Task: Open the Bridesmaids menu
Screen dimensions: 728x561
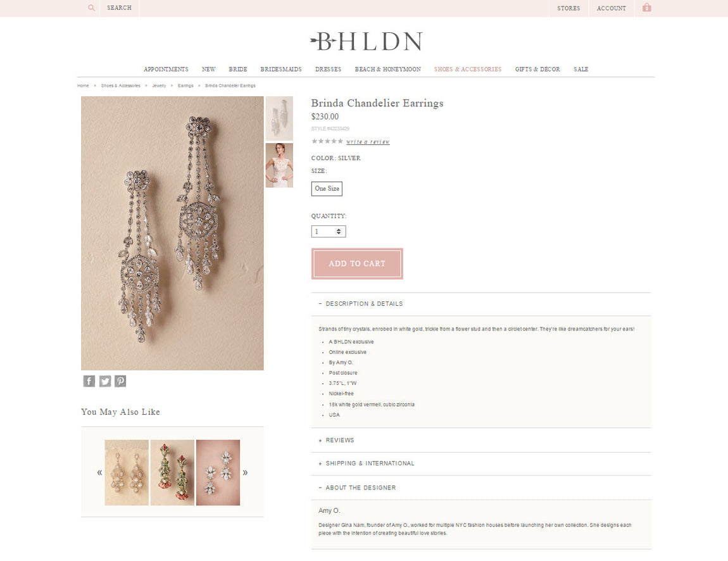Action: tap(281, 69)
